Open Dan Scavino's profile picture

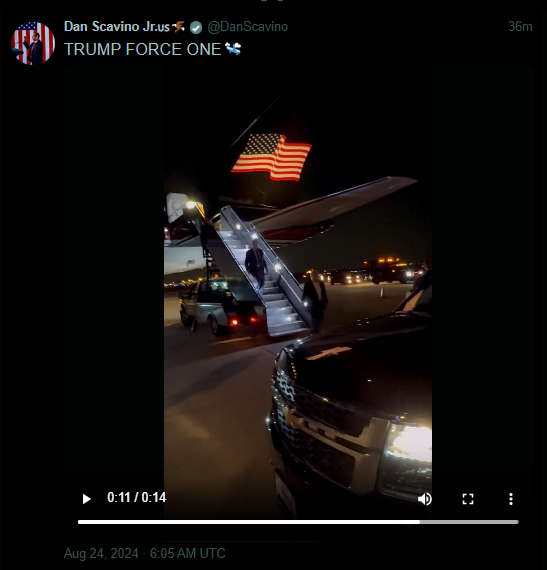pyautogui.click(x=33, y=43)
